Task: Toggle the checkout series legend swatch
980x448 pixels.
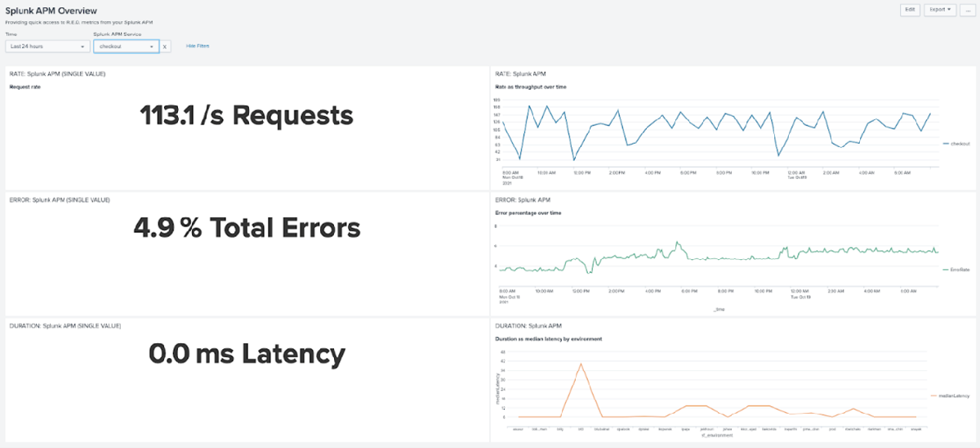Action: click(946, 143)
